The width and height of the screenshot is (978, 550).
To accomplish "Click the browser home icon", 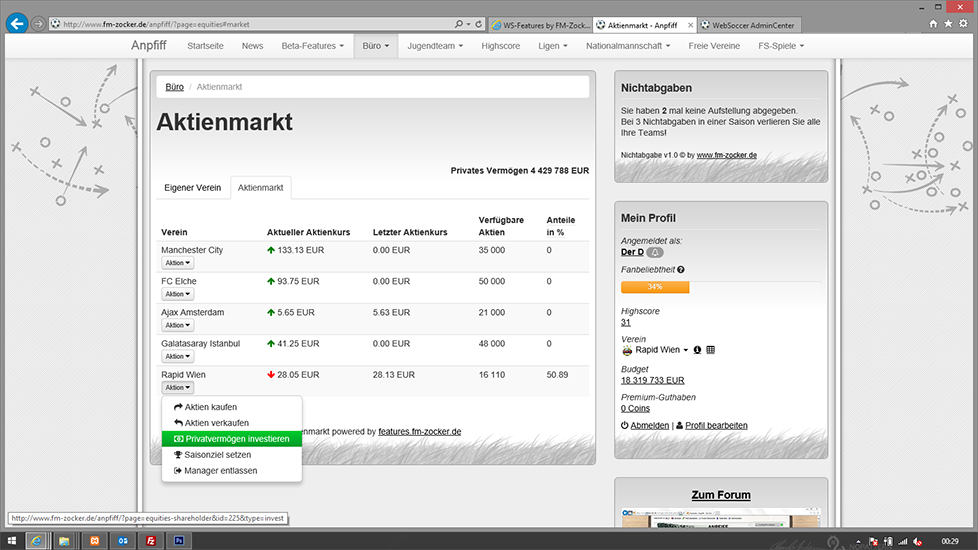I will point(933,23).
